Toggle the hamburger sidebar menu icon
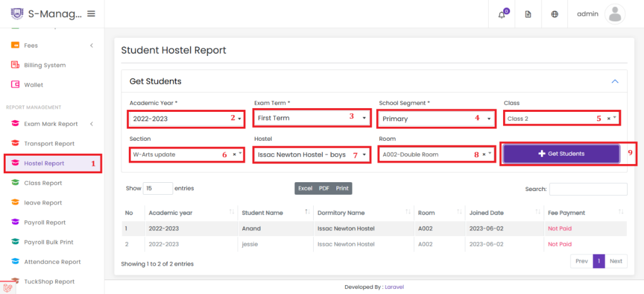 pyautogui.click(x=91, y=14)
